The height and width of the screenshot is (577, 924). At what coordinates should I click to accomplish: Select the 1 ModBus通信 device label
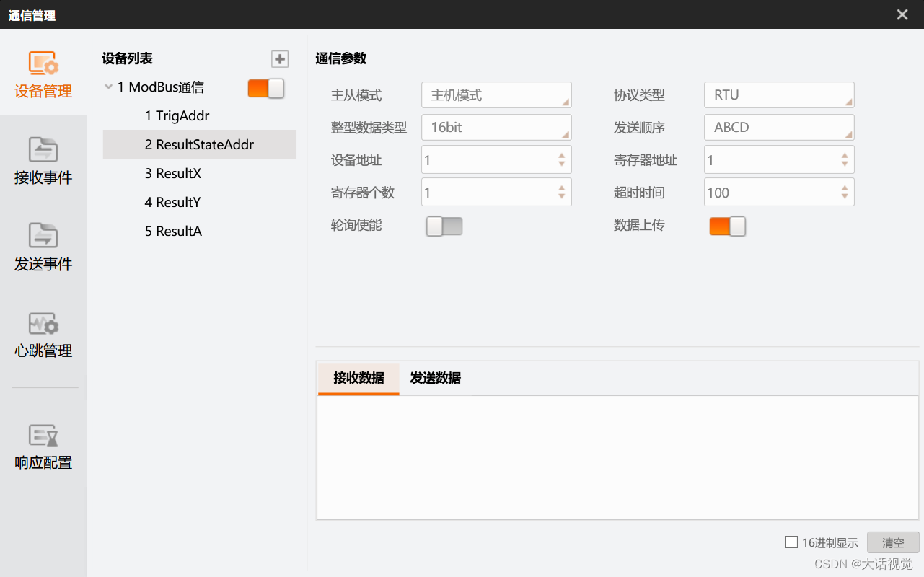coord(161,87)
